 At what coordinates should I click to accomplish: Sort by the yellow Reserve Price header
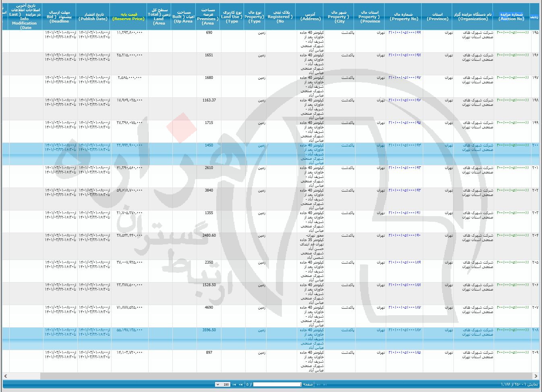pos(128,17)
